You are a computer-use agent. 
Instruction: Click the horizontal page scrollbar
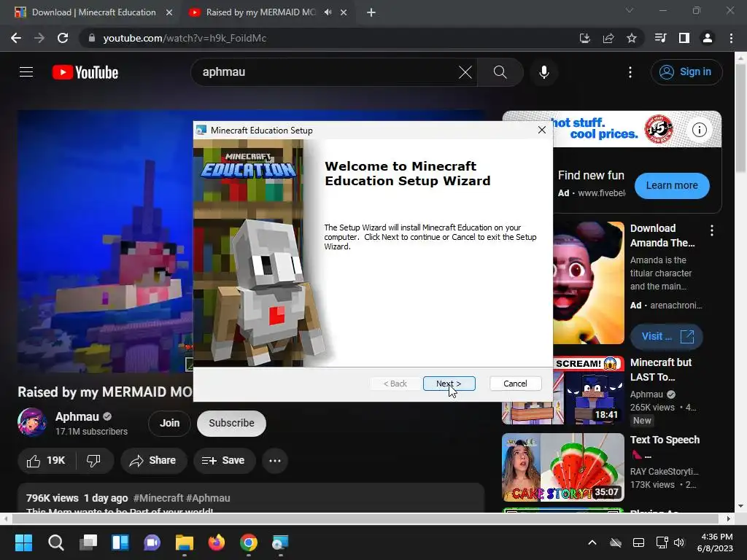tap(365, 518)
